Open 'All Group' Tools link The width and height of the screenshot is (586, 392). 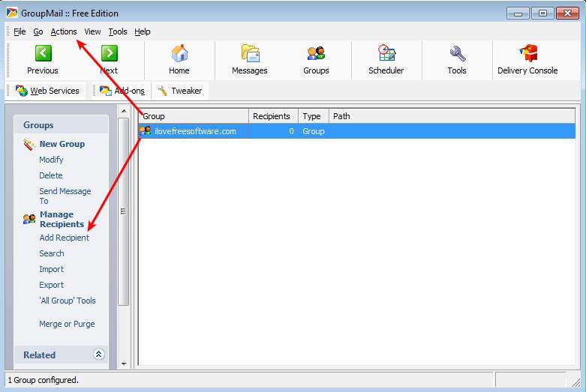68,301
